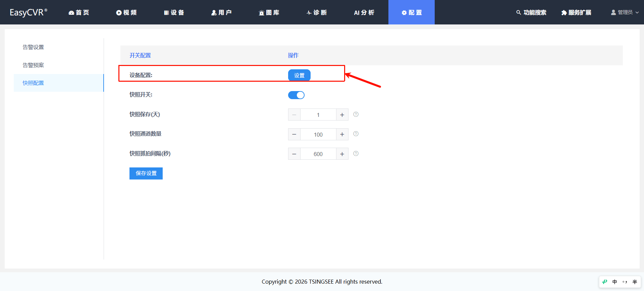Switch to AI分析 navigation tab
Image resolution: width=644 pixels, height=291 pixels.
[x=364, y=12]
